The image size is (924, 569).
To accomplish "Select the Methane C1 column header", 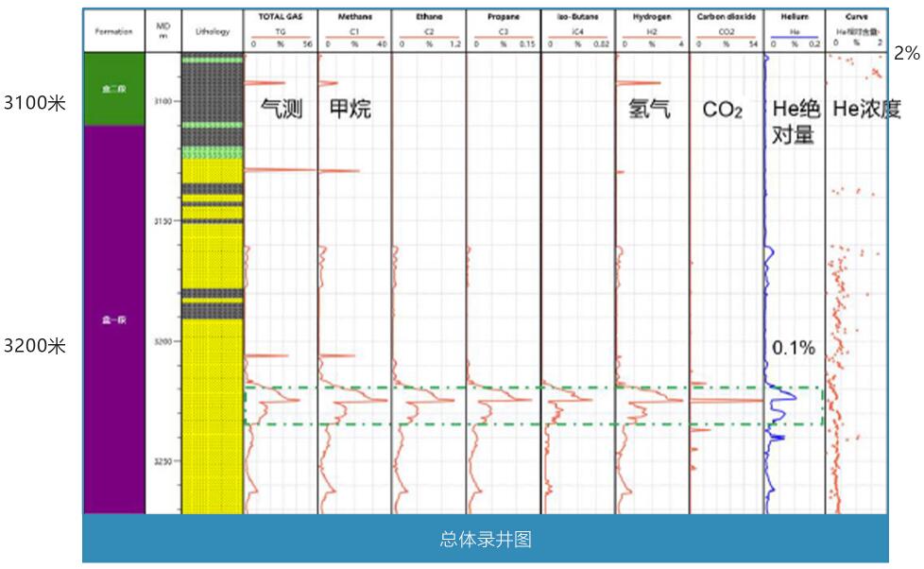I will coord(354,17).
